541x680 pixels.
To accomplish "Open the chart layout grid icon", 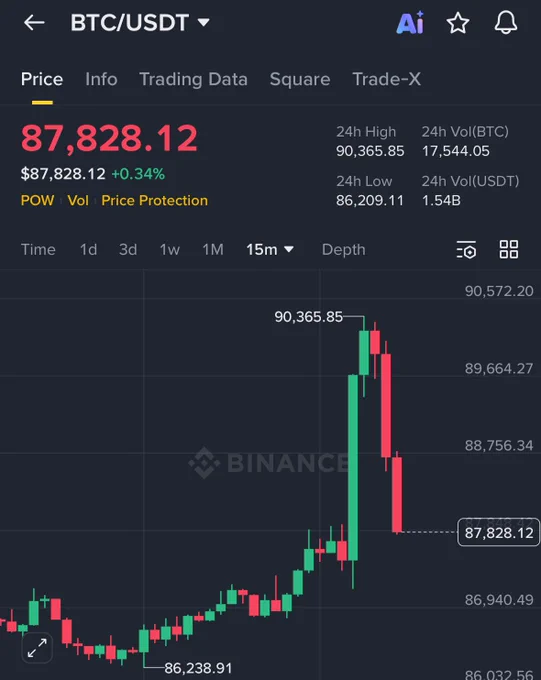I will [508, 250].
